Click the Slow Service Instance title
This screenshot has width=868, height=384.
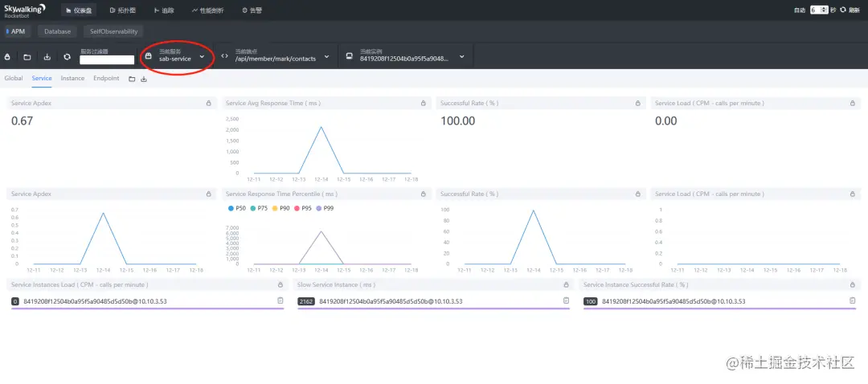[x=336, y=284]
